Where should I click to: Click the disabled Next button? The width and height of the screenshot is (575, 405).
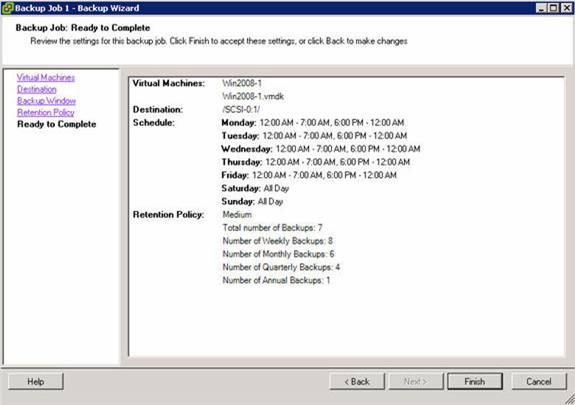pyautogui.click(x=416, y=382)
